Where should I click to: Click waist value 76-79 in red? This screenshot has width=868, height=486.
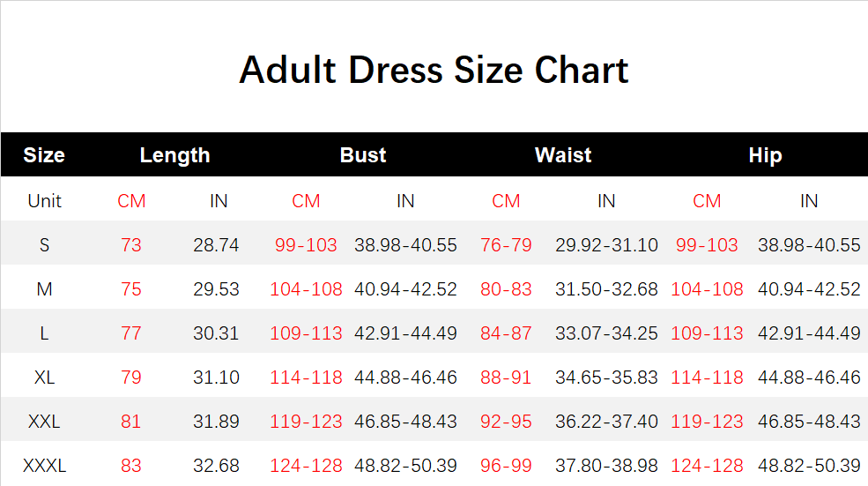tap(506, 245)
